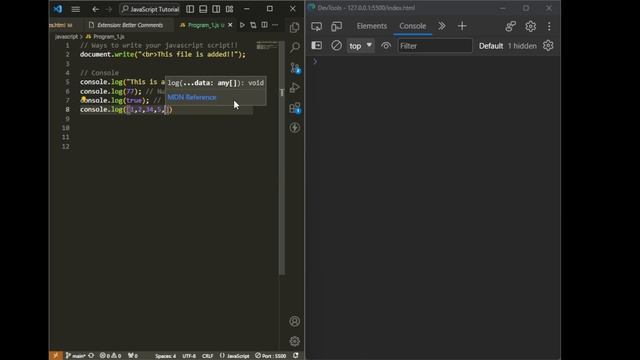This screenshot has width=640, height=360.
Task: Open the Console settings gear
Action: [548, 46]
